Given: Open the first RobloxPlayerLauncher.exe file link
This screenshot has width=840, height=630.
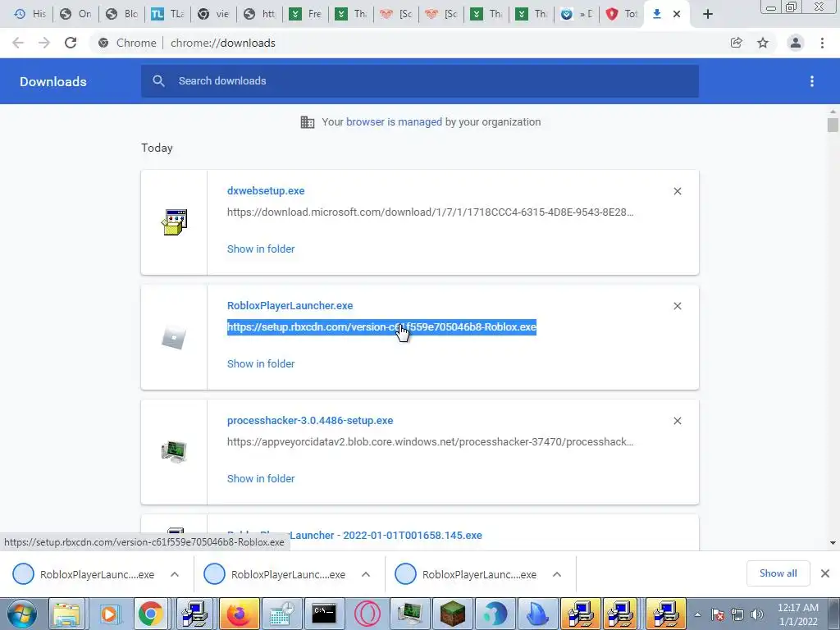Looking at the screenshot, I should coord(290,306).
